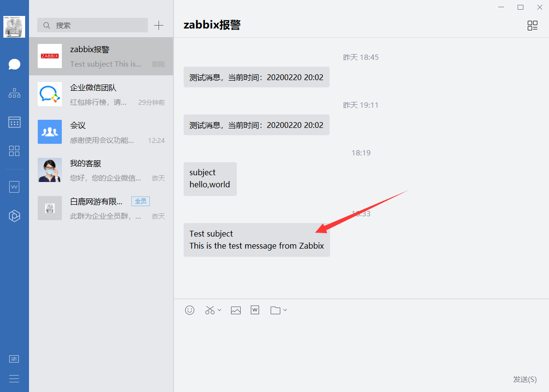Open the settings sliders icon in sidebar

[x=14, y=359]
